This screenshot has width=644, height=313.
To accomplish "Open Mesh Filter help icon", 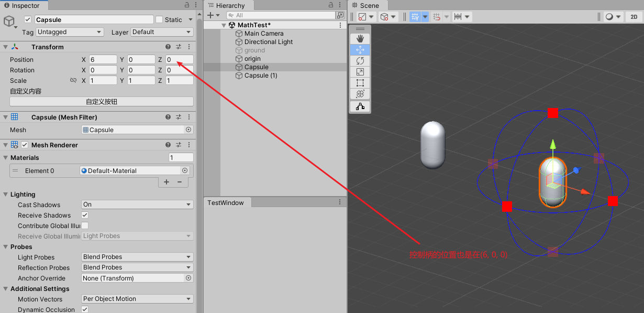I will click(x=168, y=117).
